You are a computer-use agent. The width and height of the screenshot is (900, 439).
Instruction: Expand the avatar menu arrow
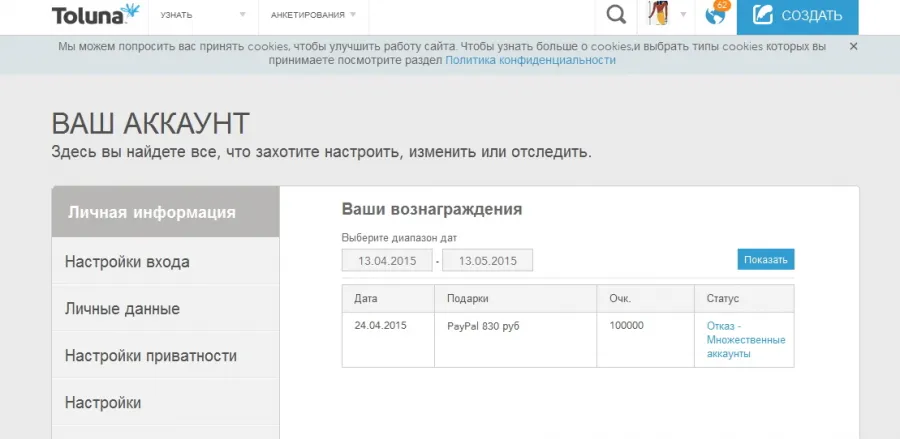[x=683, y=15]
